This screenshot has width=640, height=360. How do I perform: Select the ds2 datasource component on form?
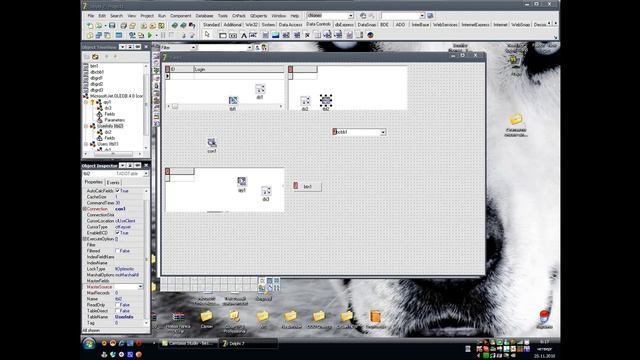tap(305, 100)
